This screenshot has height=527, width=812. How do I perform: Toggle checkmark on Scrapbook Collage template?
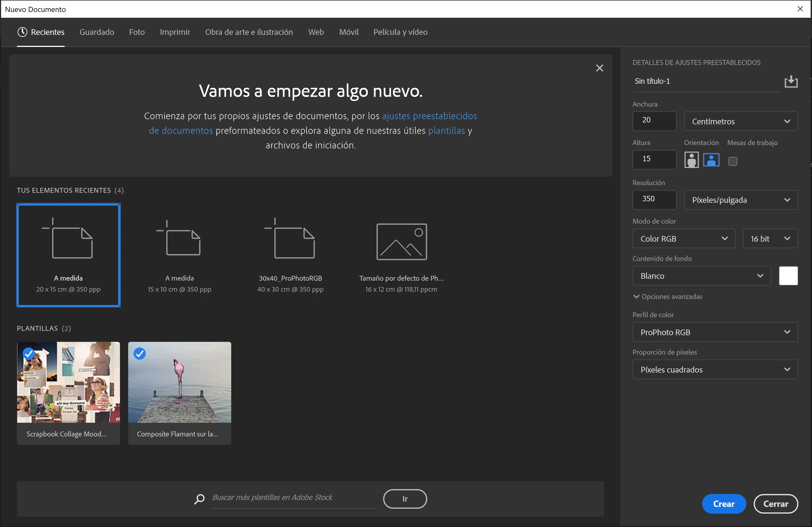[x=29, y=354]
